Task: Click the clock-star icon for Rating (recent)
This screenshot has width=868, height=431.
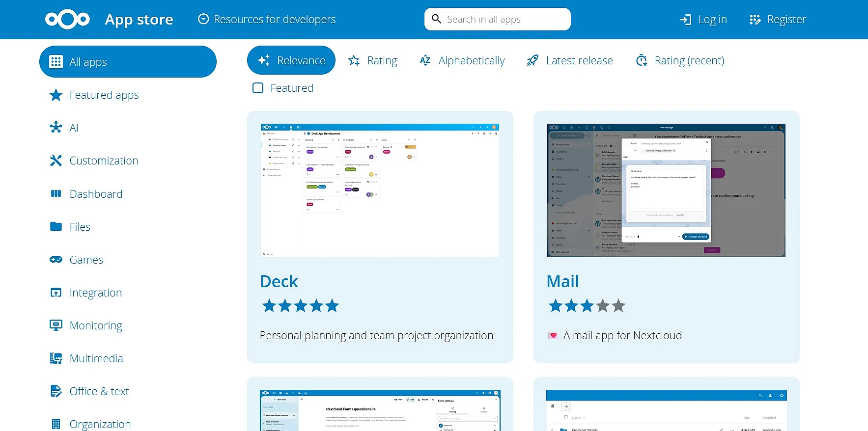Action: [642, 60]
